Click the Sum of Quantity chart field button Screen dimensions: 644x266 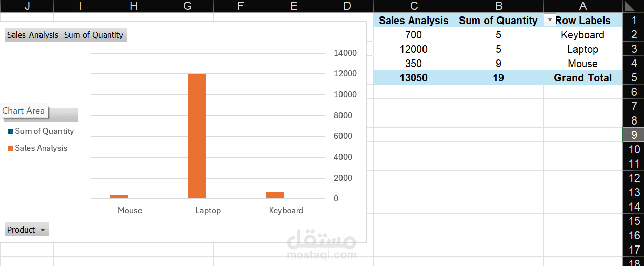pos(94,35)
